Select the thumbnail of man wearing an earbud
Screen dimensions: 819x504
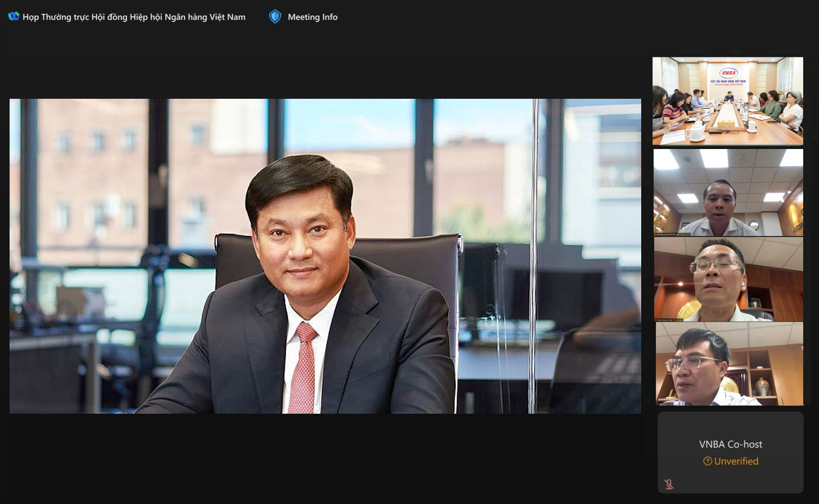(x=728, y=279)
